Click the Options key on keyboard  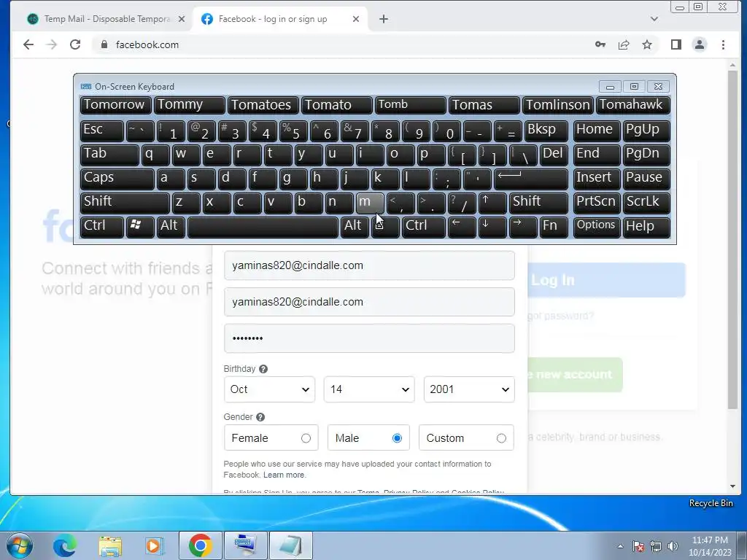pyautogui.click(x=597, y=227)
